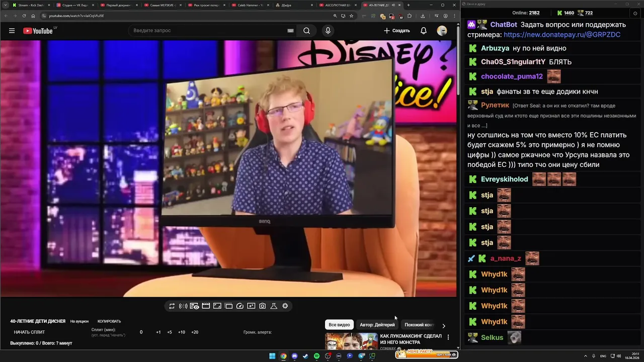The width and height of the screenshot is (644, 362).
Task: Click username Selkus in chat
Action: pos(492,337)
